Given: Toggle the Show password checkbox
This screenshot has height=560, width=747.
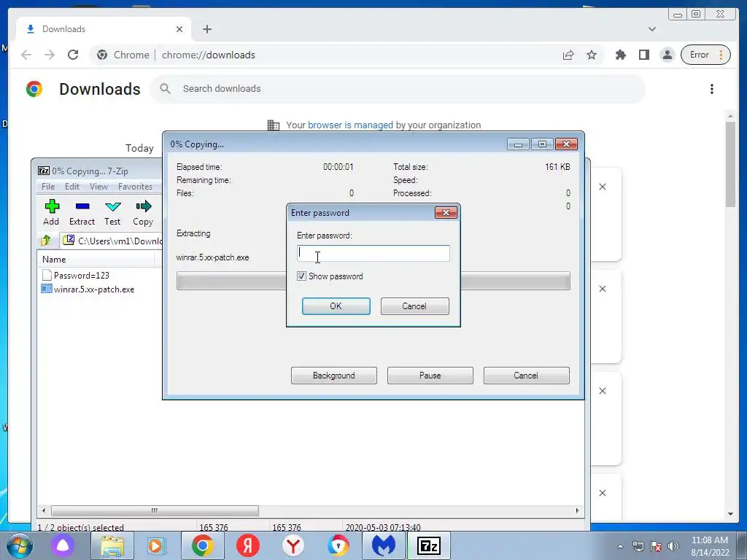Looking at the screenshot, I should tap(301, 276).
